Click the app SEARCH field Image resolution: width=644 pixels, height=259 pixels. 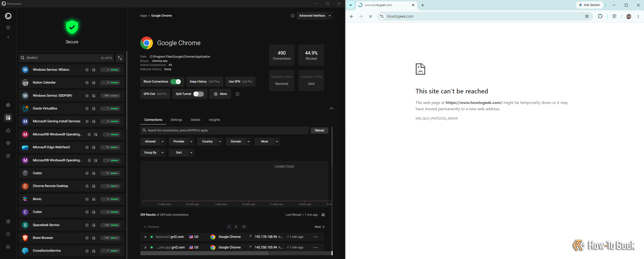click(x=66, y=58)
